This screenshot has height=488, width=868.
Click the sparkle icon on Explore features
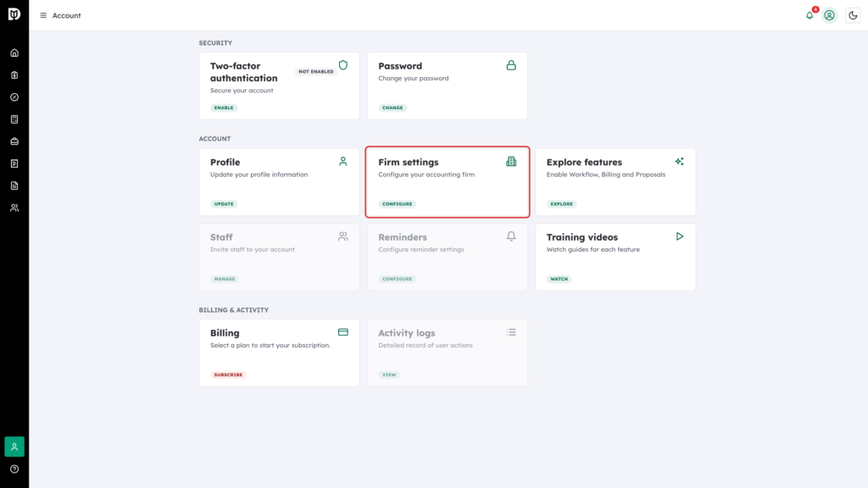point(679,162)
